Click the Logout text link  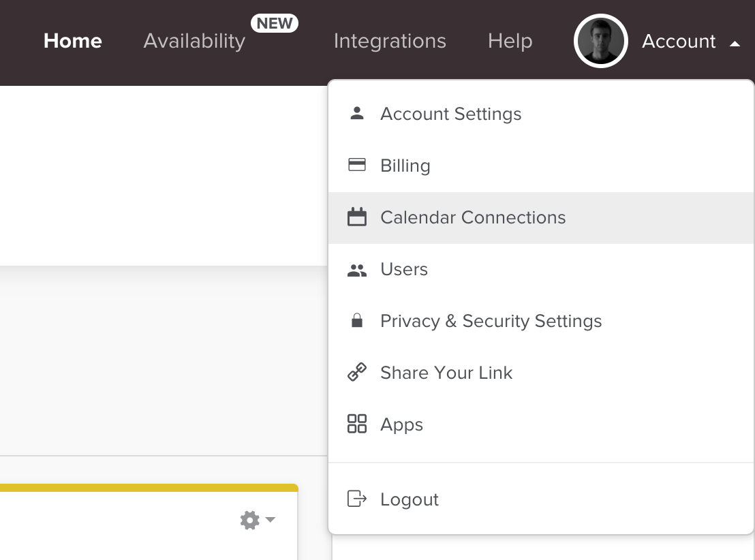pyautogui.click(x=409, y=499)
